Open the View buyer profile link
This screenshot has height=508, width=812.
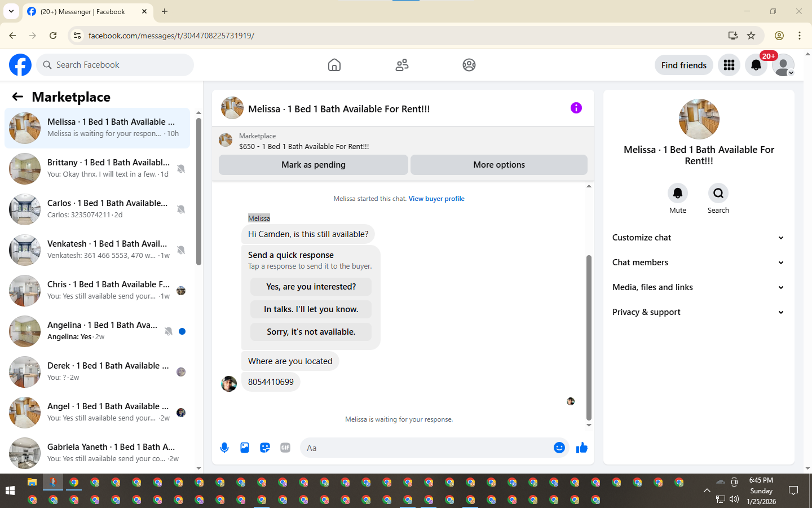coord(436,199)
